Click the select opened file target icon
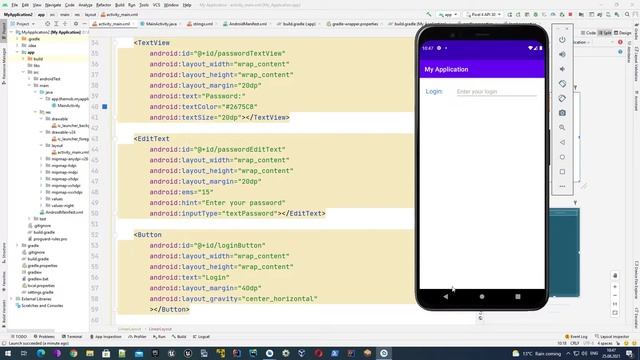640x360 pixels. [x=47, y=24]
